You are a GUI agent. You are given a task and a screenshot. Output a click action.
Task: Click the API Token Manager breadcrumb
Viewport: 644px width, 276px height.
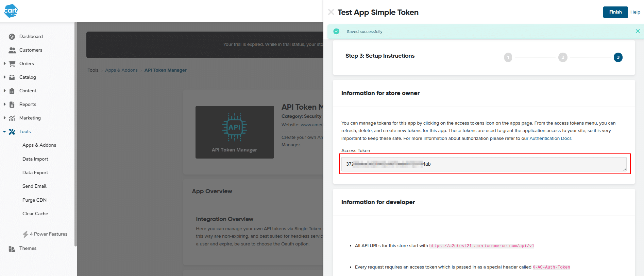point(166,70)
